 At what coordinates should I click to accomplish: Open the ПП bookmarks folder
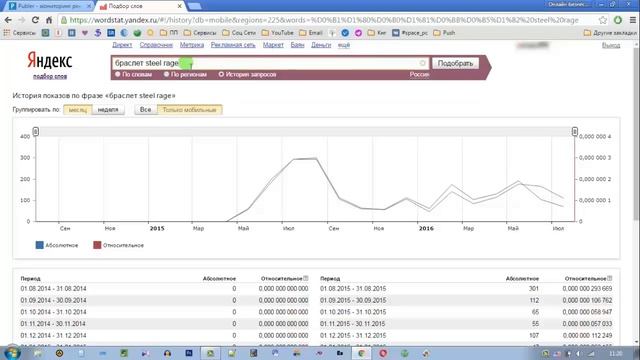[x=169, y=33]
